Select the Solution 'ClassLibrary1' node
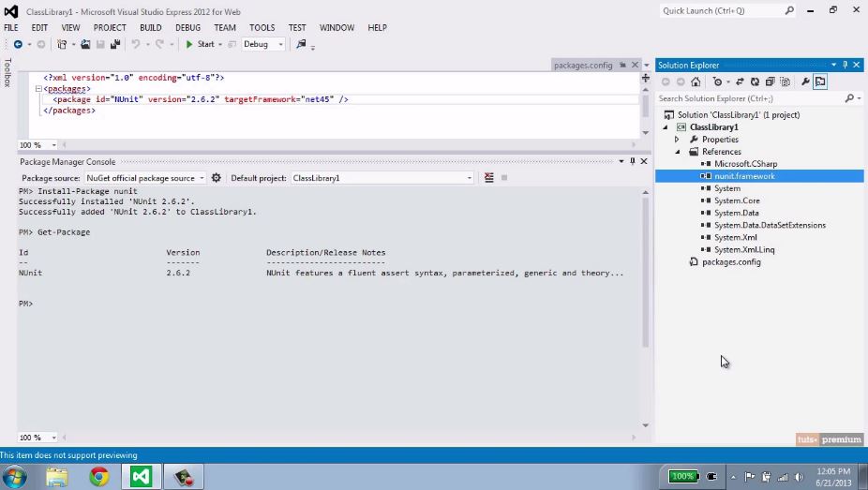 click(x=739, y=115)
